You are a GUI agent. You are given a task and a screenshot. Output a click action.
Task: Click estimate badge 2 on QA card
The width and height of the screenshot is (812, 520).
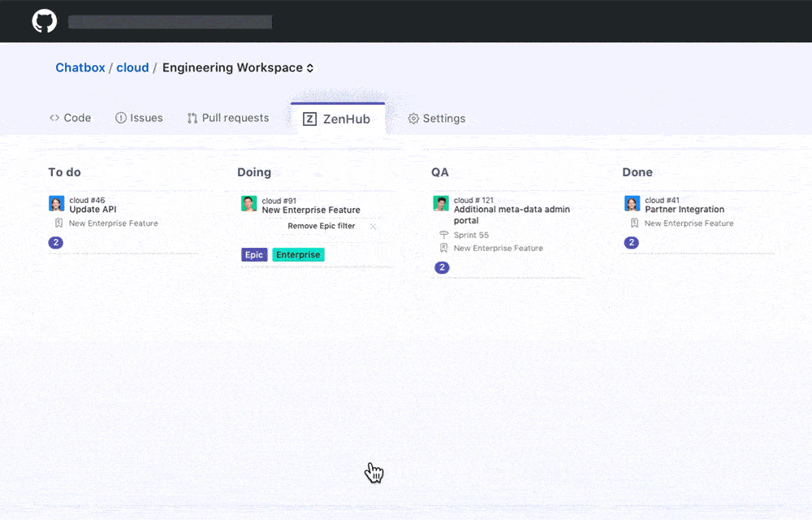pyautogui.click(x=442, y=267)
